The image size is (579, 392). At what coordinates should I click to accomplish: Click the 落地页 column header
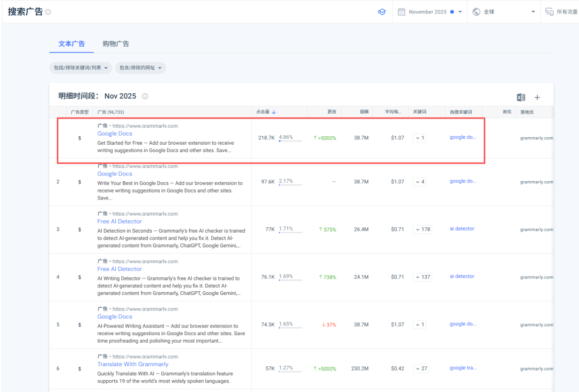point(527,112)
